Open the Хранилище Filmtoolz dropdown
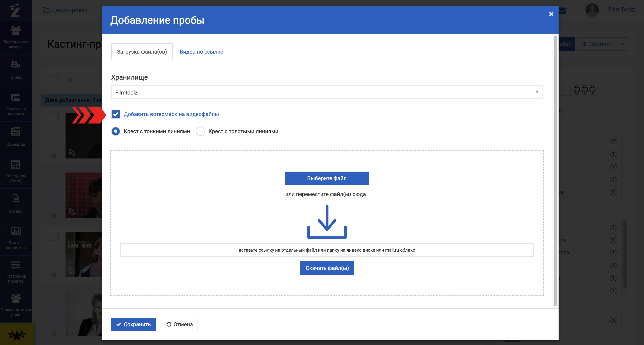644x345 pixels. 327,92
